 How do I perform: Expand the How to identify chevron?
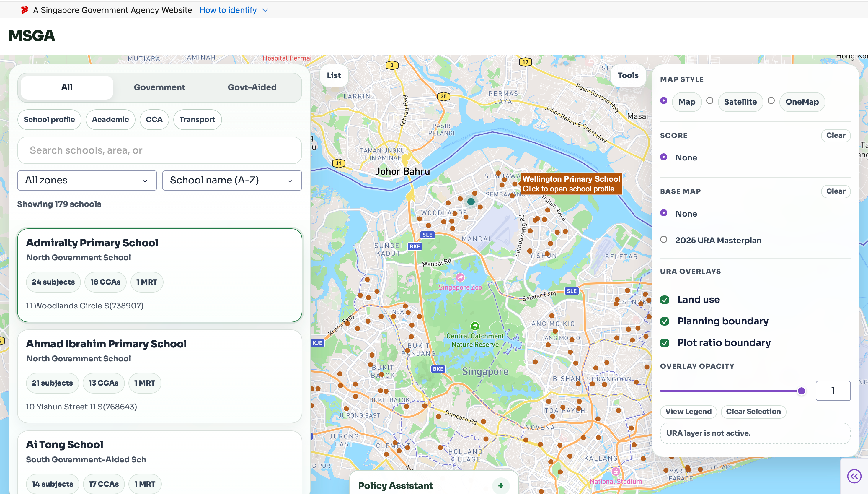point(265,10)
